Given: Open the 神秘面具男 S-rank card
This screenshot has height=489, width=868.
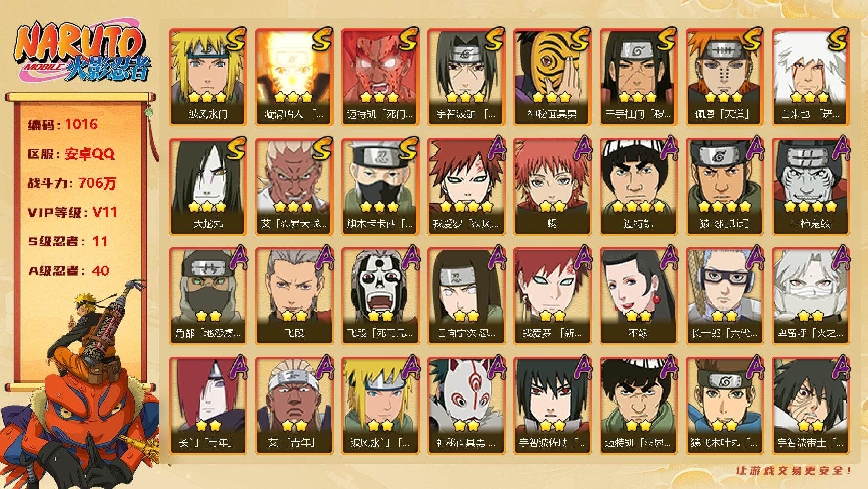Looking at the screenshot, I should coord(552,77).
